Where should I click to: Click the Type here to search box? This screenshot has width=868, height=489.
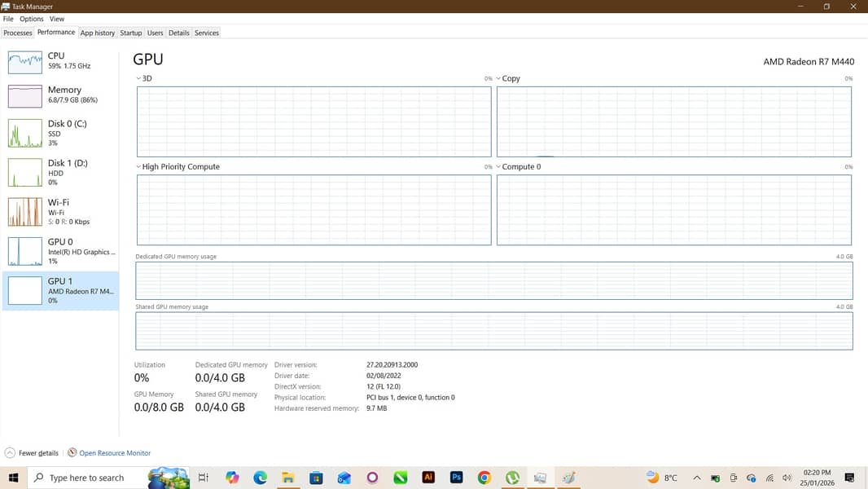coord(85,478)
